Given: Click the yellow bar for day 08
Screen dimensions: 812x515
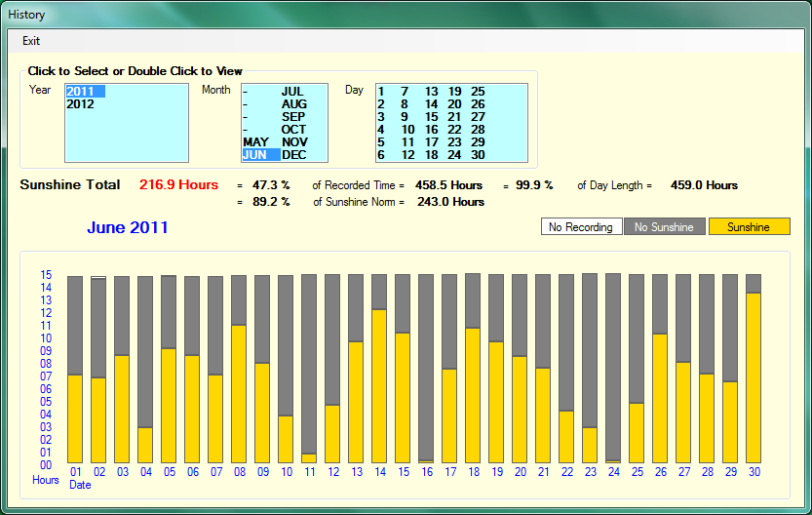Looking at the screenshot, I should (239, 393).
